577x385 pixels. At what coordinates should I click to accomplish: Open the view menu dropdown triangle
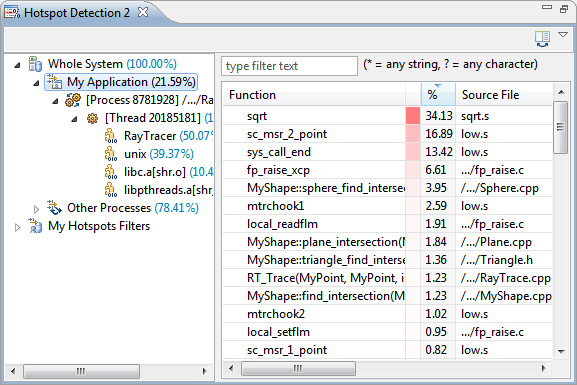pyautogui.click(x=563, y=35)
